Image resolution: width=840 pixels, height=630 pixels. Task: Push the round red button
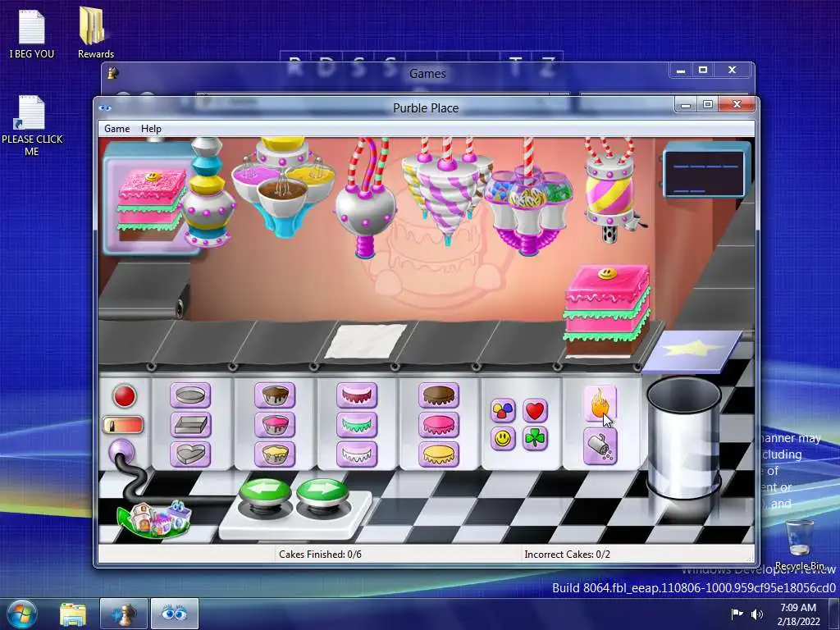[x=125, y=396]
